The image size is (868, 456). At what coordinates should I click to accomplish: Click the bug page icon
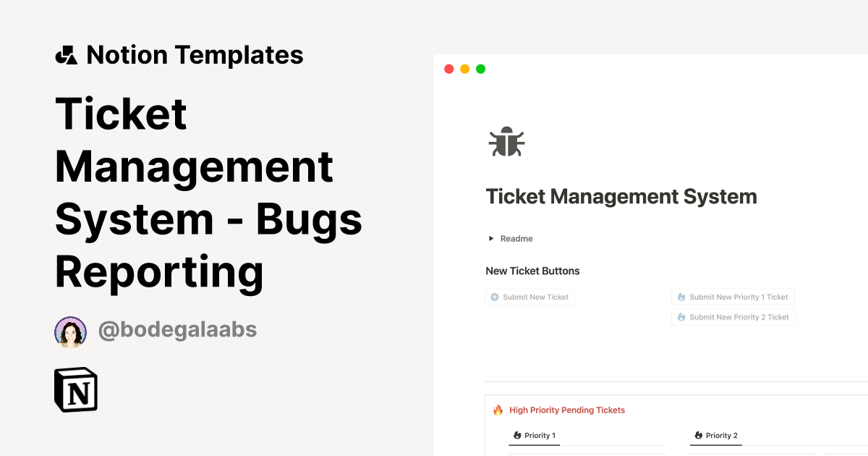click(x=506, y=142)
